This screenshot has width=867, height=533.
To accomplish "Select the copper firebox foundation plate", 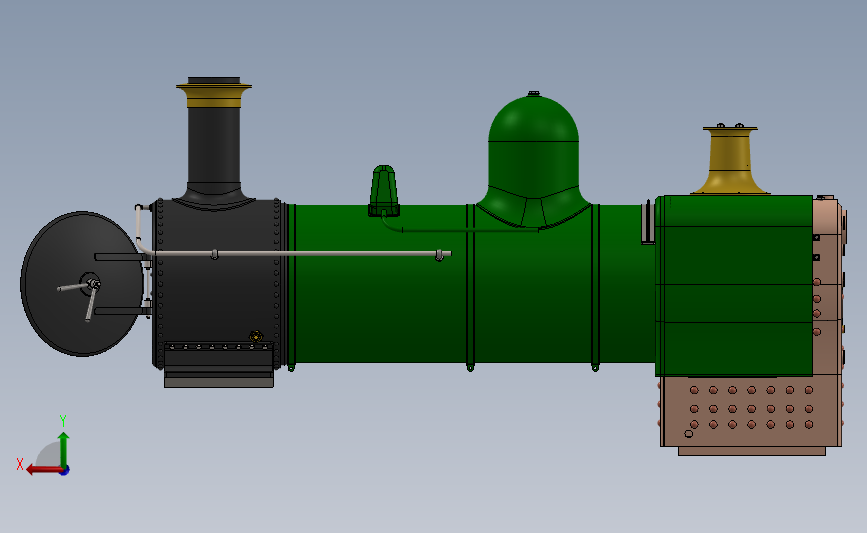I will (x=752, y=452).
